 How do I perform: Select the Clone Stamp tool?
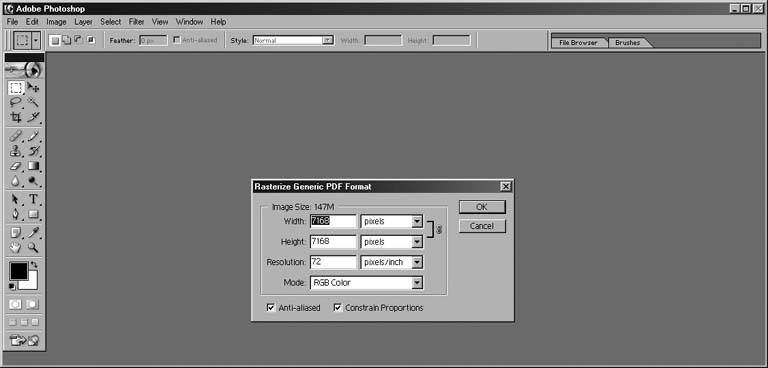click(x=16, y=151)
